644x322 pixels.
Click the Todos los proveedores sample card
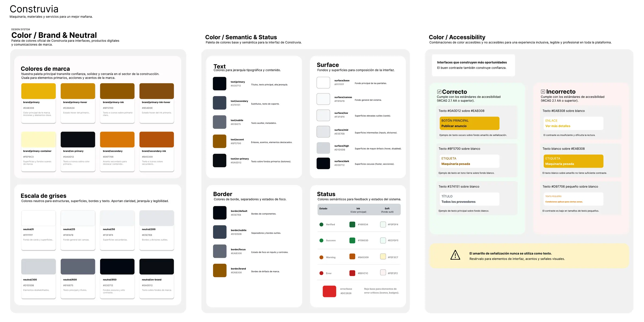coord(469,199)
